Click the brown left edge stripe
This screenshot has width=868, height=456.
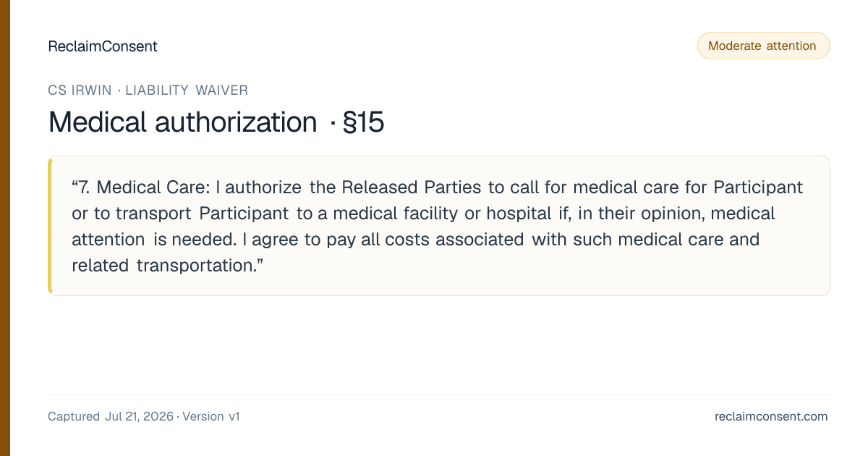(5, 228)
